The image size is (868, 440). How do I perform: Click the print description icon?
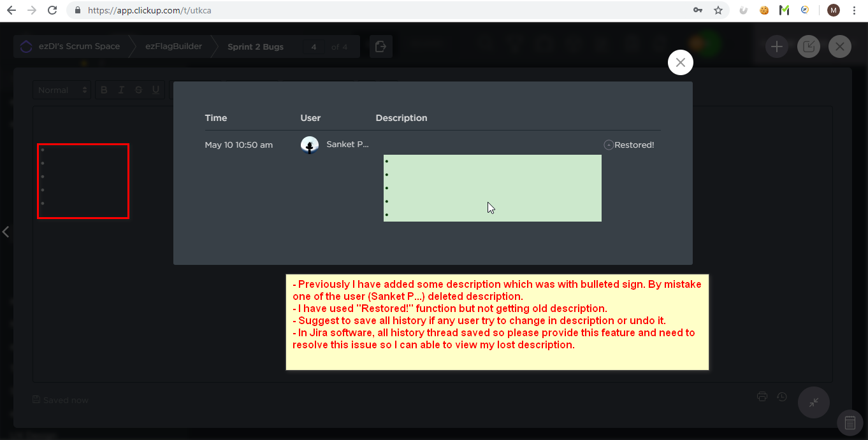pyautogui.click(x=762, y=397)
